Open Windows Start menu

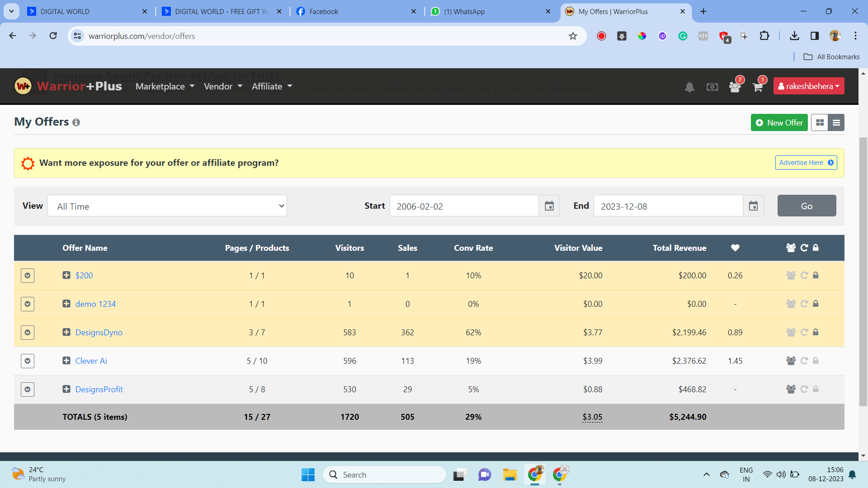pyautogui.click(x=308, y=474)
